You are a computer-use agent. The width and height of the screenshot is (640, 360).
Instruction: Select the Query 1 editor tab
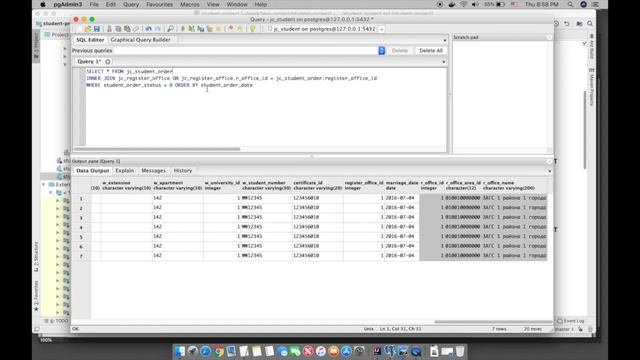pyautogui.click(x=89, y=61)
